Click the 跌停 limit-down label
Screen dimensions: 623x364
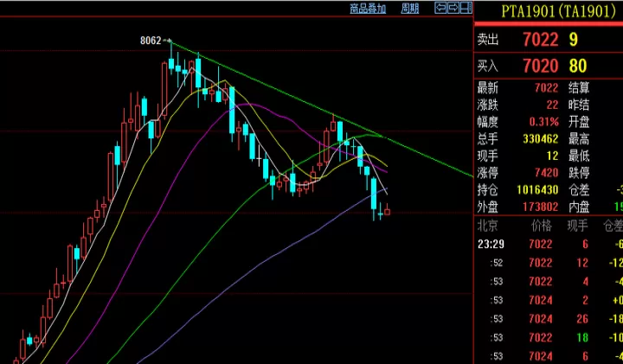[x=579, y=173]
